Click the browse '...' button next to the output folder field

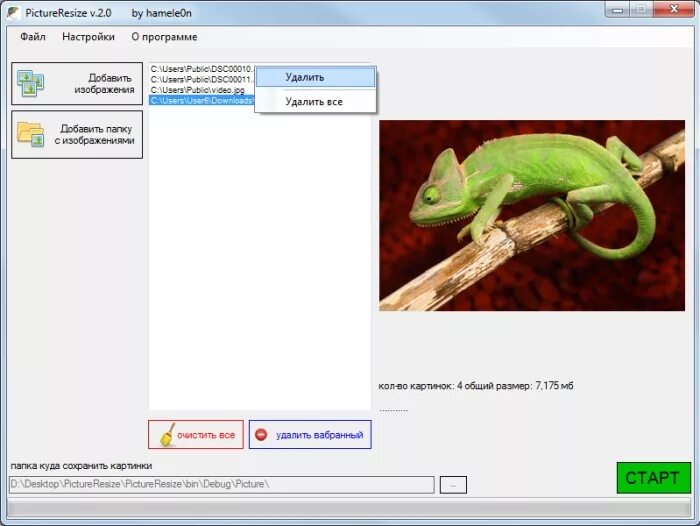click(453, 485)
